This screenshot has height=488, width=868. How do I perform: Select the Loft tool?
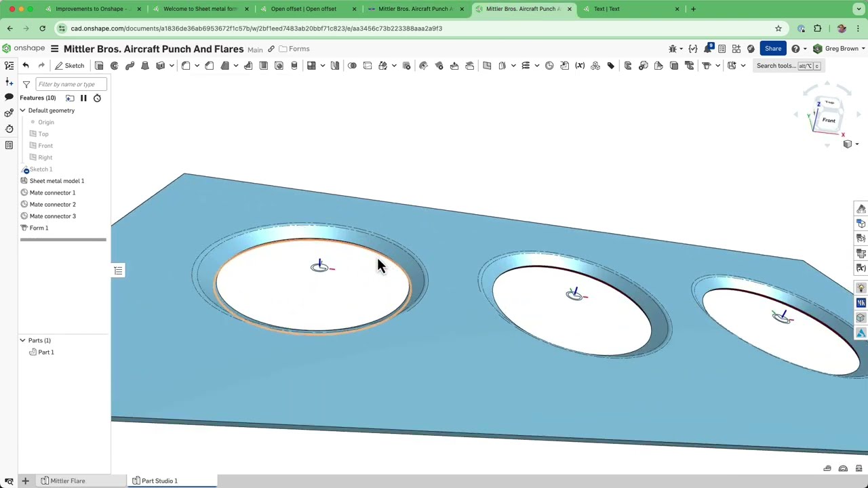[x=145, y=66]
